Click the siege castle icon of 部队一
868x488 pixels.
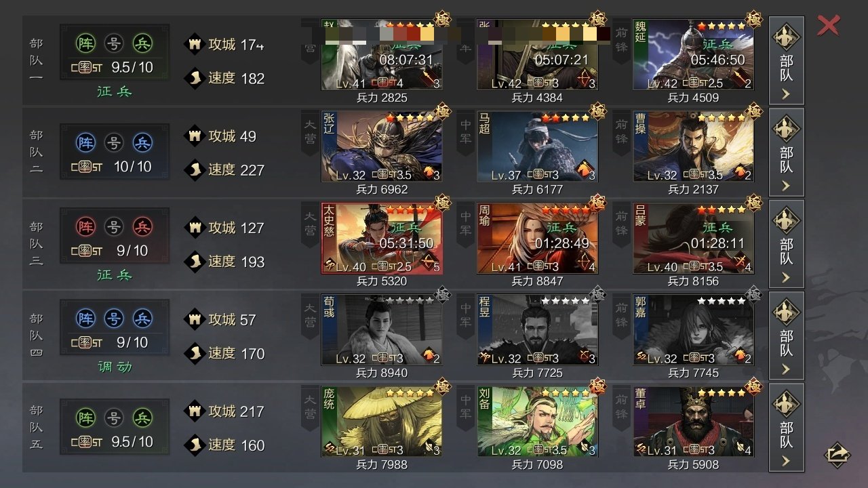(x=195, y=44)
